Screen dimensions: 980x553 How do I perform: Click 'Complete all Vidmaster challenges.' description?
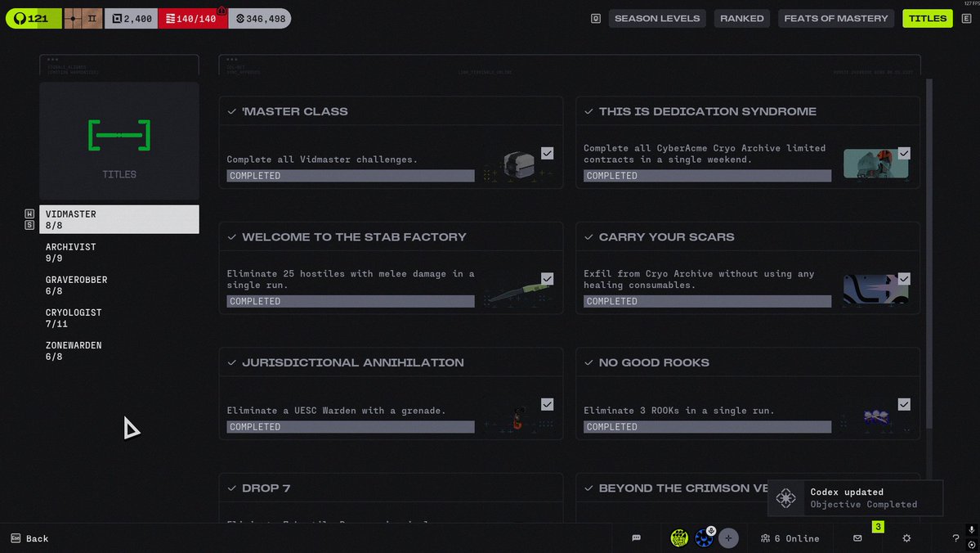point(322,160)
